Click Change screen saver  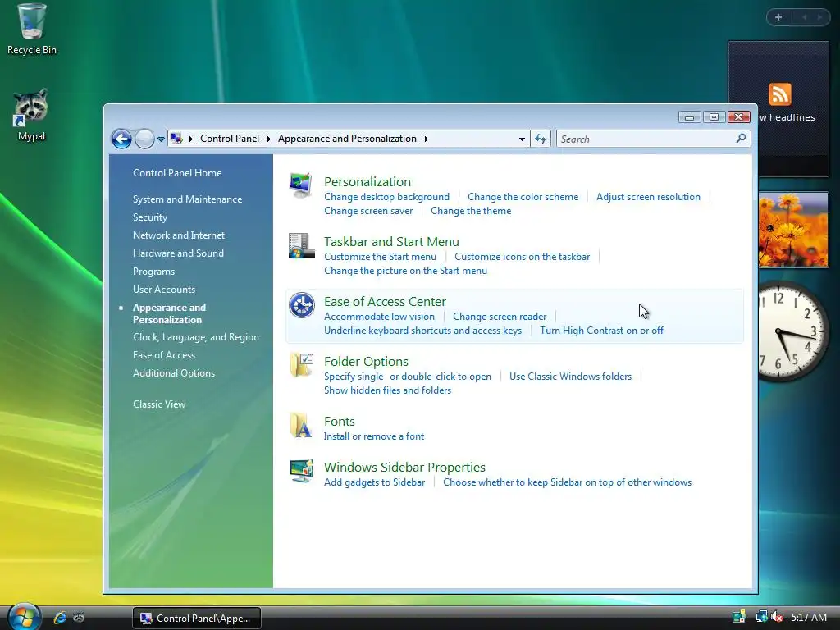(x=368, y=211)
